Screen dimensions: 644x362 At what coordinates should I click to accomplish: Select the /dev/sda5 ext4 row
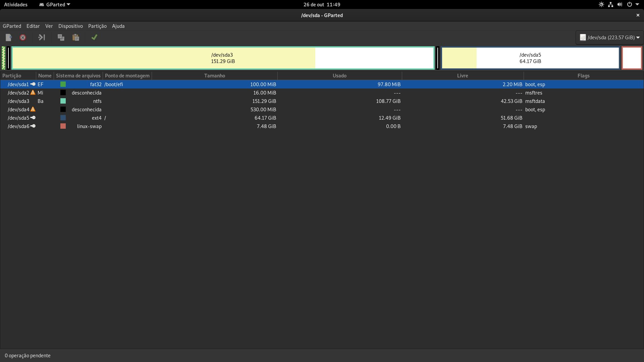point(322,118)
